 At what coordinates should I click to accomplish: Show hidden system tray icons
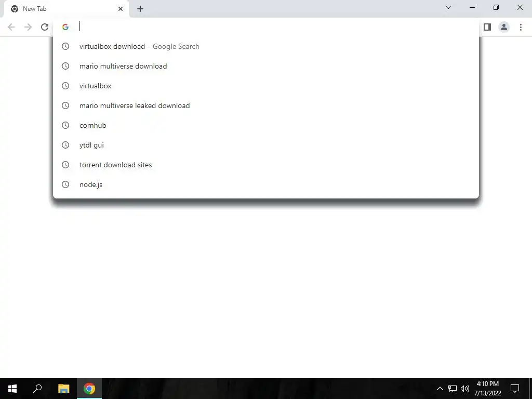pos(440,389)
